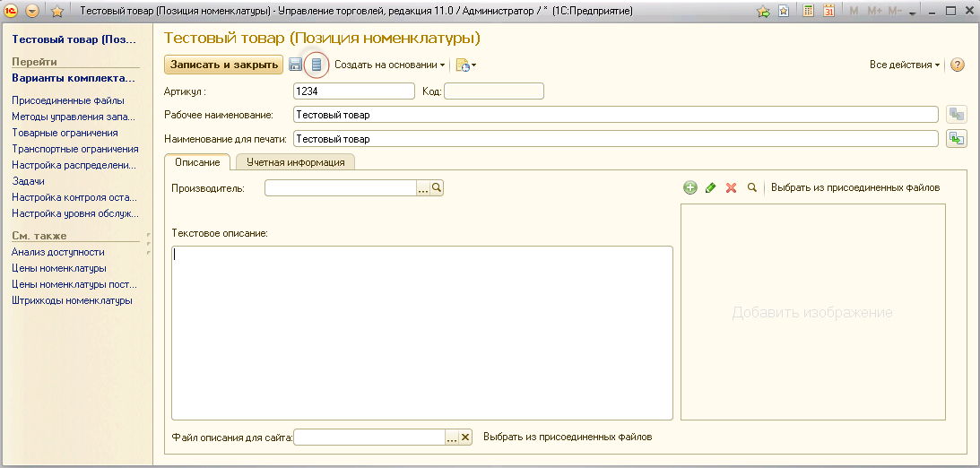Screen dimensions: 980x468
Task: Click the M+ memory add button
Action: [x=874, y=12]
